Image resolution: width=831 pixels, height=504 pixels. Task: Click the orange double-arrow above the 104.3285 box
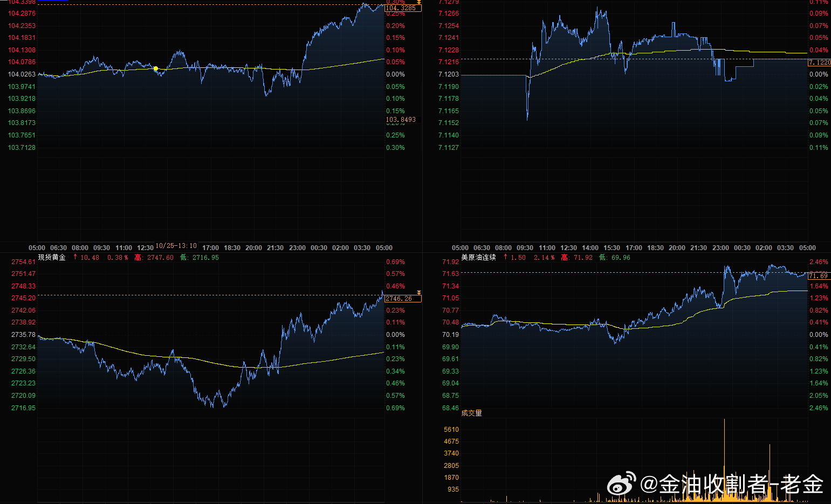[419, 3]
